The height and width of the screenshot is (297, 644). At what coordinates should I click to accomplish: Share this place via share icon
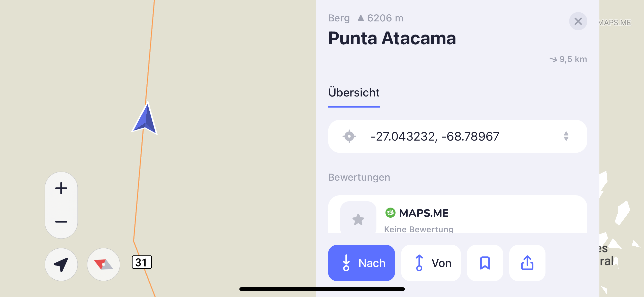(527, 263)
